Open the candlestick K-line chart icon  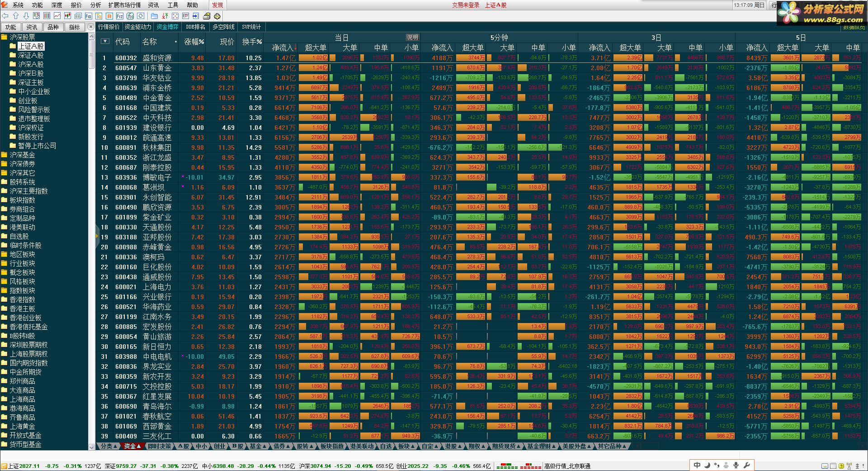[67, 16]
